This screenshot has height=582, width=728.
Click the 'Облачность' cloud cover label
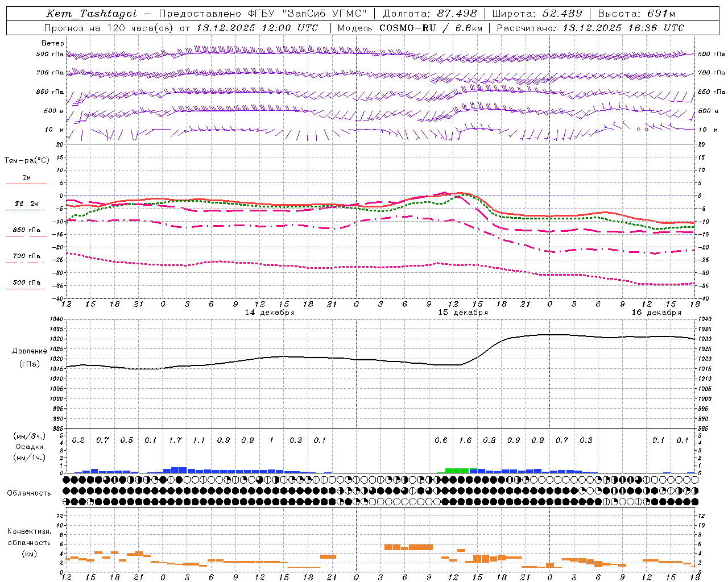30,493
